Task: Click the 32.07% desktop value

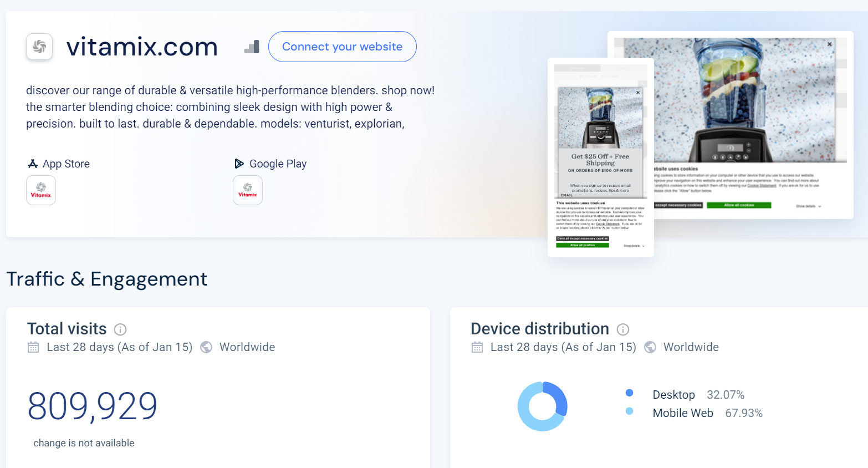Action: click(726, 395)
